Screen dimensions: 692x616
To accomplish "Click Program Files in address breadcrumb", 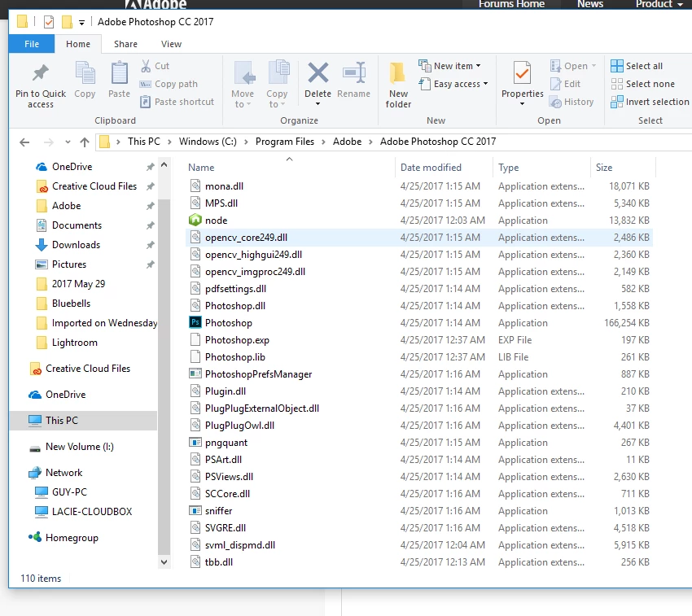I will click(x=285, y=142).
